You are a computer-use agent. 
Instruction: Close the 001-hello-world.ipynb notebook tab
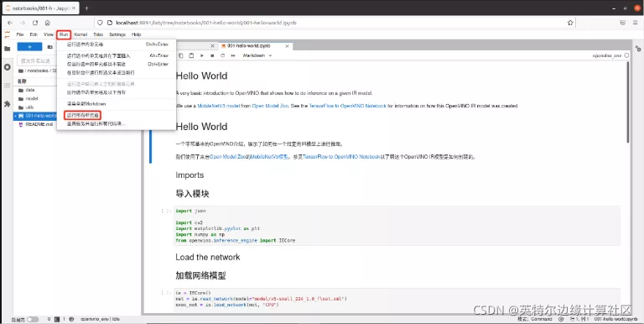[288, 46]
